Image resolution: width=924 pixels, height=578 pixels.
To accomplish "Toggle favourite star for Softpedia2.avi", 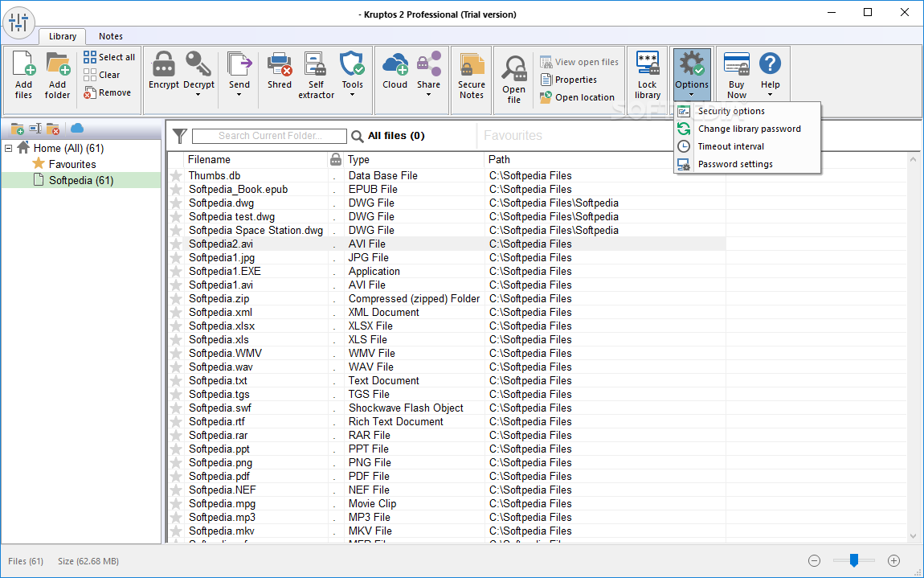I will point(176,244).
